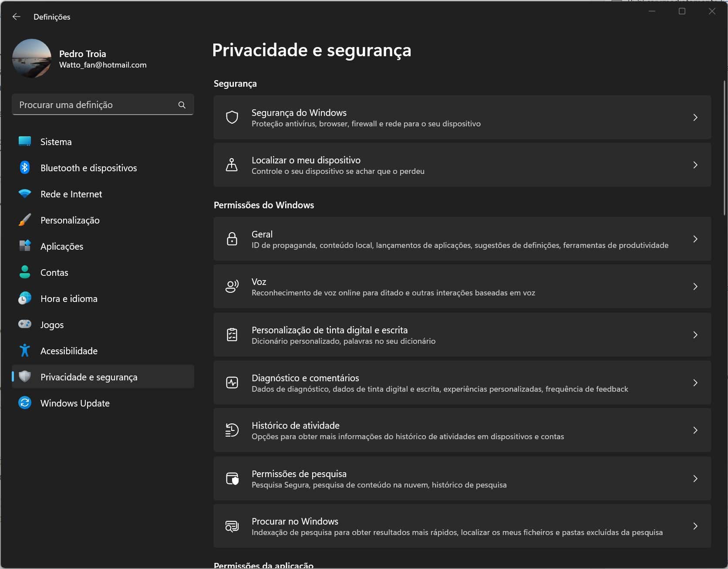Image resolution: width=728 pixels, height=569 pixels.
Task: Click the Acessibilidade figure icon
Action: (x=25, y=351)
